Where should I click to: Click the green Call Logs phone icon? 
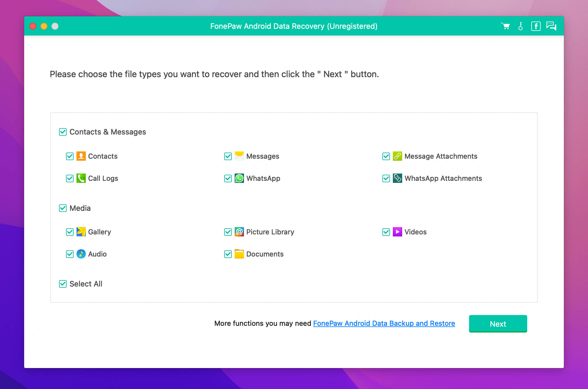point(81,178)
